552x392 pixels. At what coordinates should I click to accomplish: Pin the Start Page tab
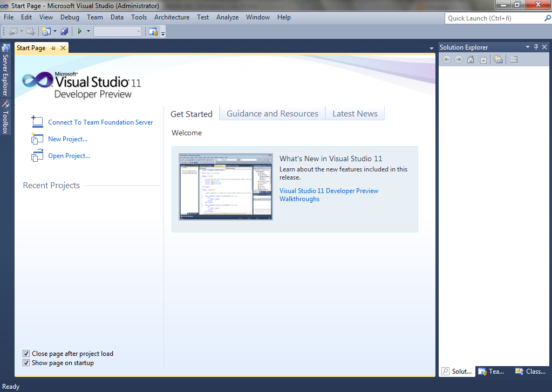click(53, 48)
